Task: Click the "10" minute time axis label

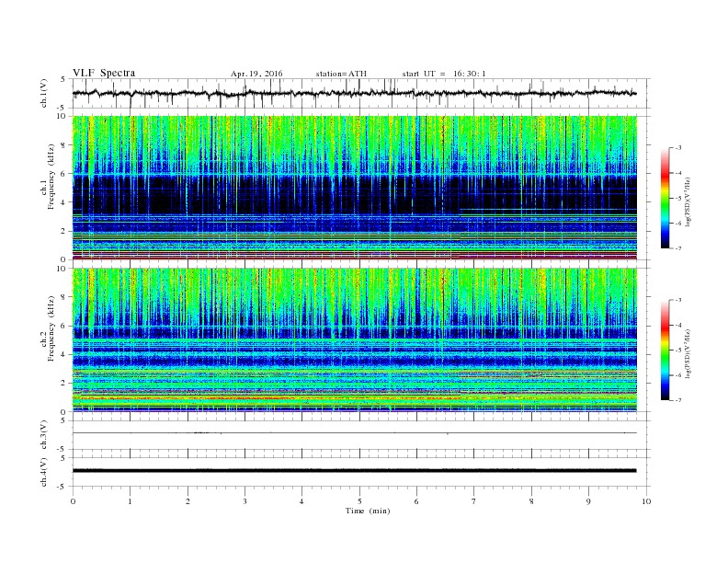Action: point(646,501)
